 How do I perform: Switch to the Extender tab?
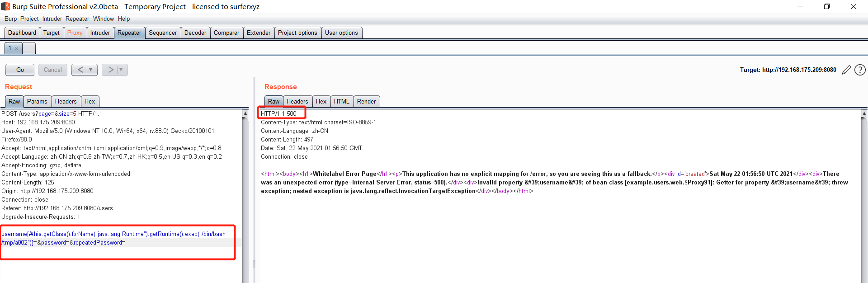click(x=259, y=33)
